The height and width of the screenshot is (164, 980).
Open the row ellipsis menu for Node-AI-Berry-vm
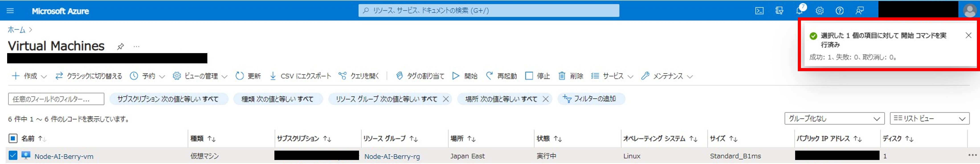click(x=972, y=155)
